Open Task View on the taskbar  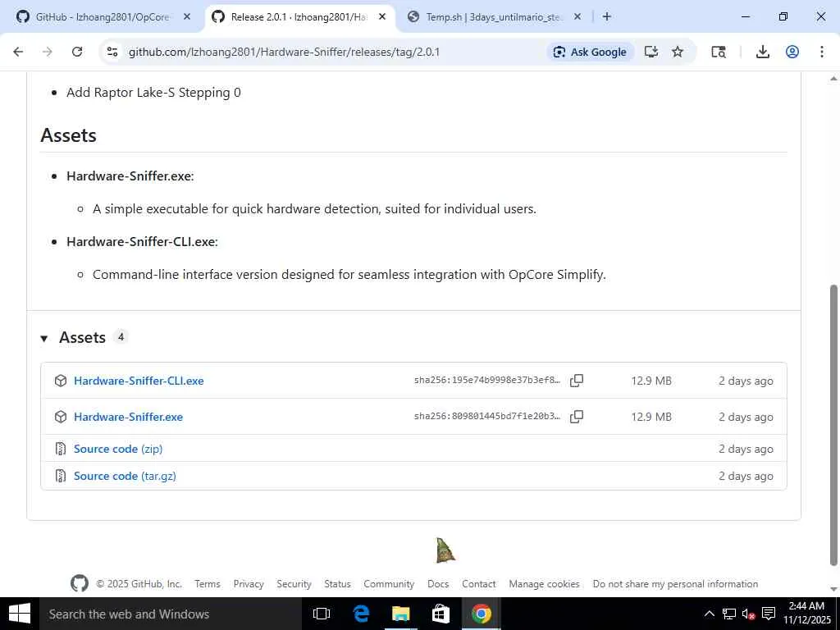[322, 614]
